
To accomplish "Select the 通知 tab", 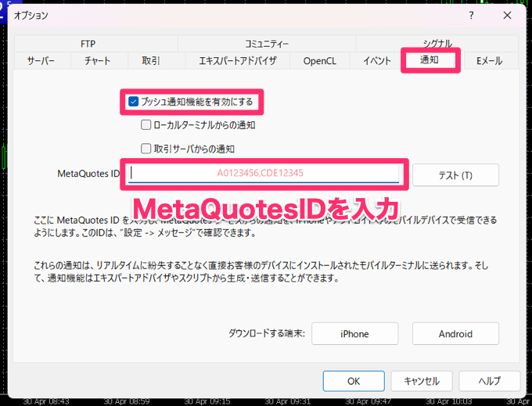I will pyautogui.click(x=430, y=60).
